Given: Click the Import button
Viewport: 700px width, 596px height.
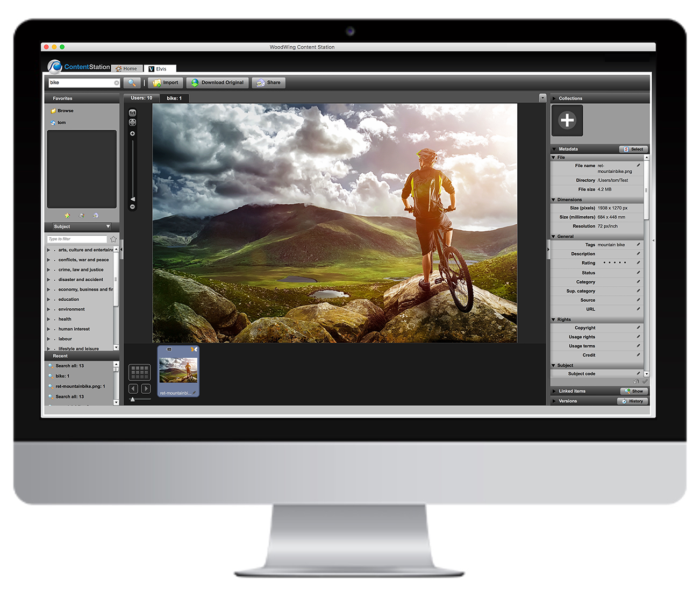Looking at the screenshot, I should tap(166, 83).
